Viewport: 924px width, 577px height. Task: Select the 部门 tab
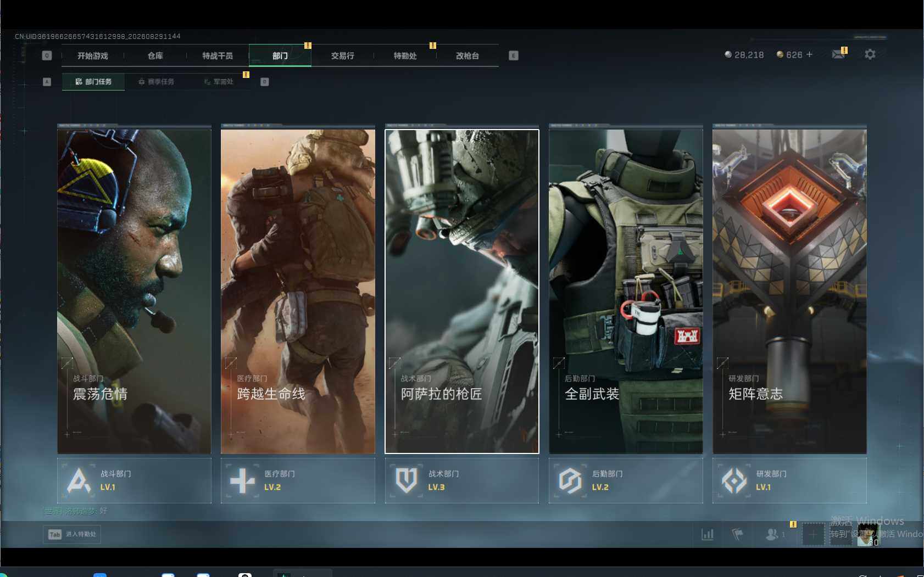pyautogui.click(x=280, y=55)
